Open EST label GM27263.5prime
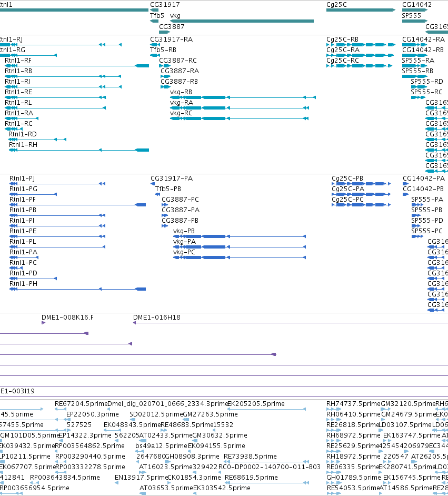This screenshot has width=448, height=496. point(210,414)
